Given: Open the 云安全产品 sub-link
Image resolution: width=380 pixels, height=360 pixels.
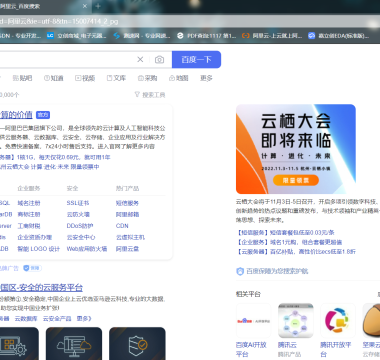Looking at the screenshot, I should [57, 319].
